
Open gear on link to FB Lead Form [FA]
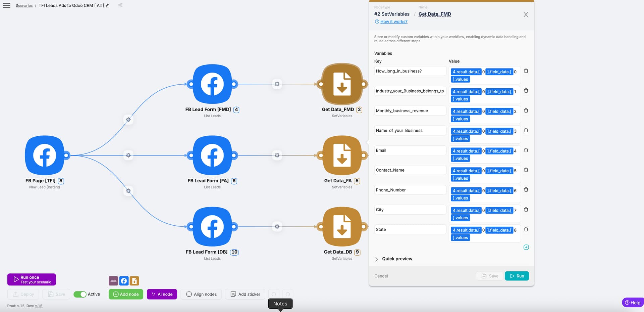click(x=128, y=155)
